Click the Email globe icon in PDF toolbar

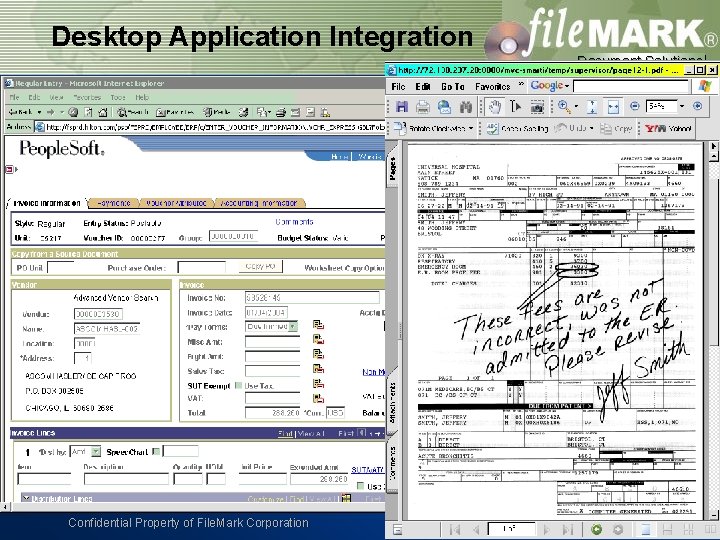(444, 107)
